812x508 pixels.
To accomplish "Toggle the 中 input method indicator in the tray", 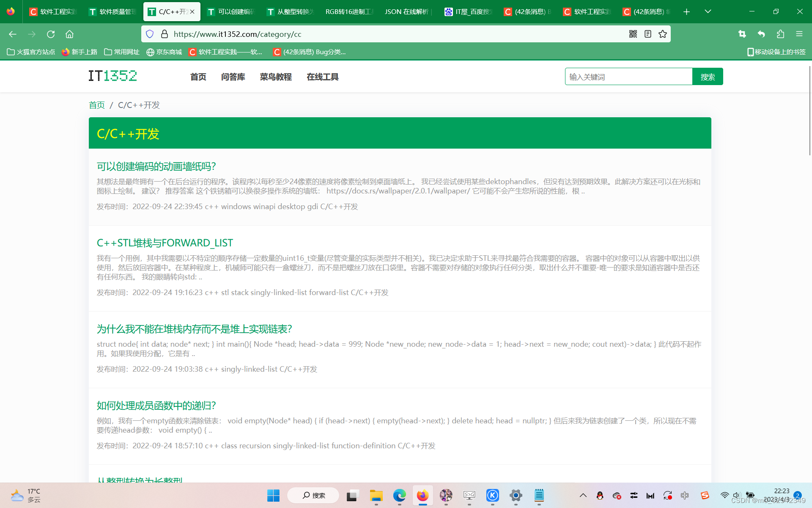I will click(x=685, y=495).
